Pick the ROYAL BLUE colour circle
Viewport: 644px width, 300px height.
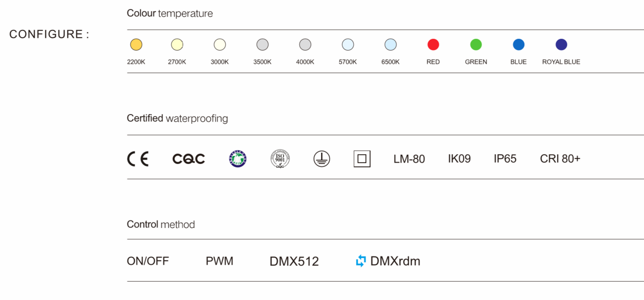(561, 44)
